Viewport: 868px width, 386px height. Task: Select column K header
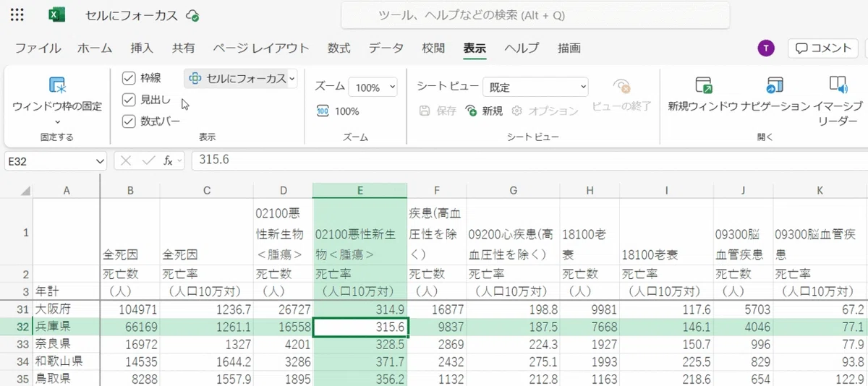pyautogui.click(x=820, y=191)
